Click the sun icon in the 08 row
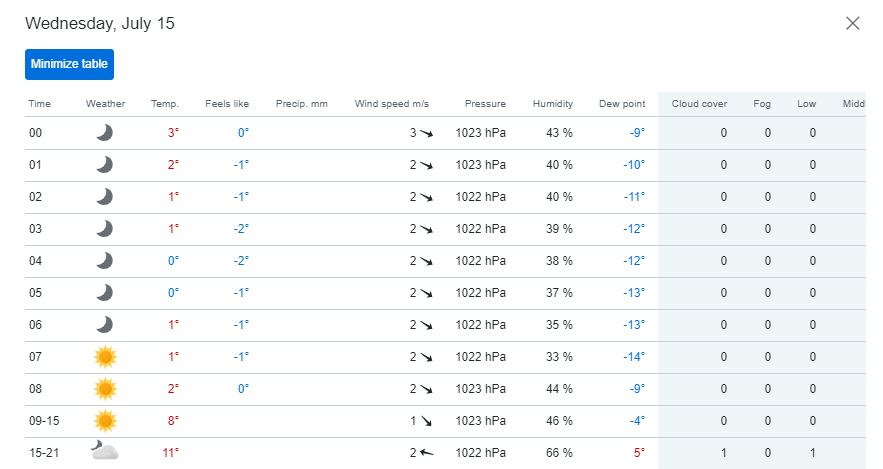Viewport: 883px width, 469px height. pos(105,389)
